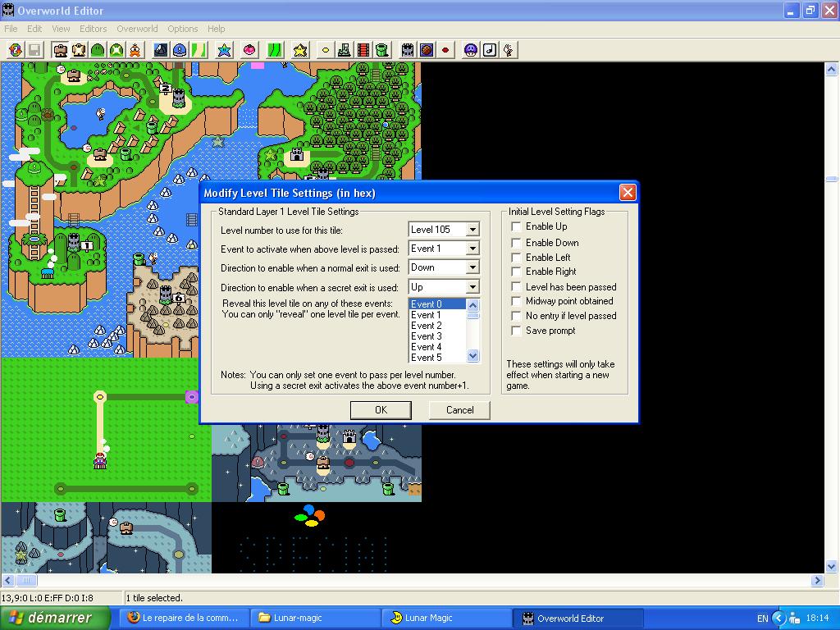Screen dimensions: 840x630
Task: Click the purple mushroom icon
Action: pyautogui.click(x=471, y=50)
